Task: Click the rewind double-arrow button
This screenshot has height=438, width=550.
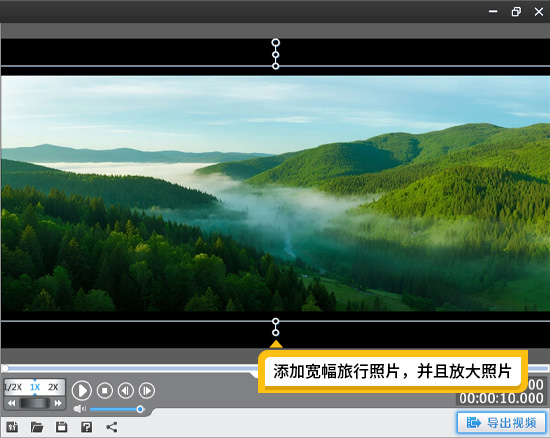Action: (11, 403)
